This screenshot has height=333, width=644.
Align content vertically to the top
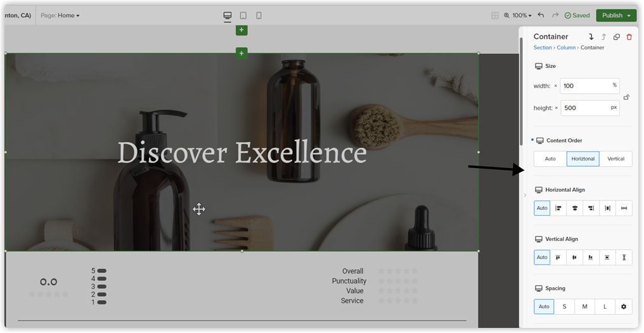[x=558, y=258]
